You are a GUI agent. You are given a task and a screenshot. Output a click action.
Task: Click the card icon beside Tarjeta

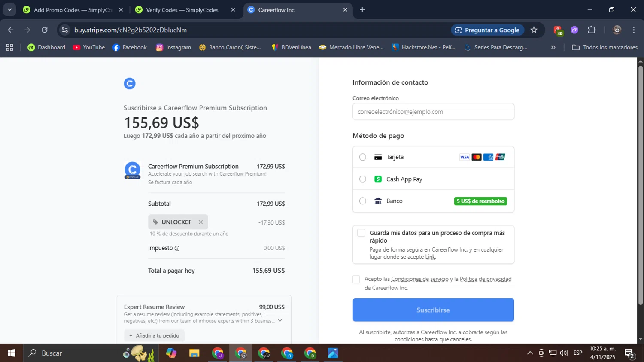378,157
